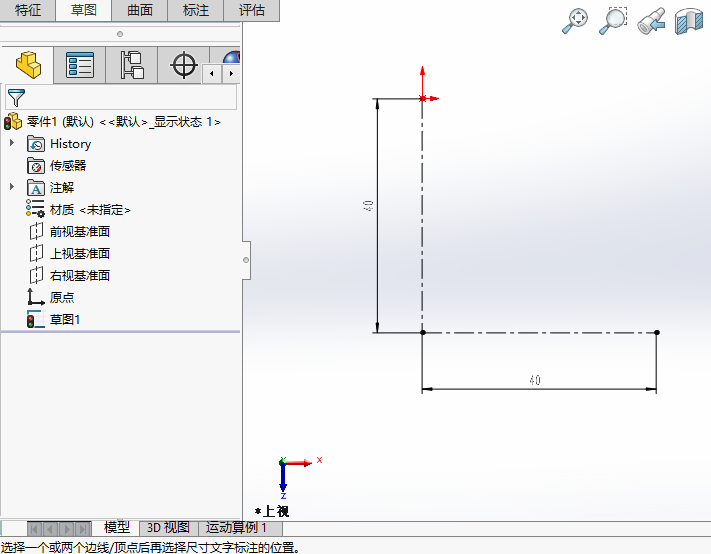Click the right endpoint of horizontal centerline
The height and width of the screenshot is (554, 711).
point(657,332)
